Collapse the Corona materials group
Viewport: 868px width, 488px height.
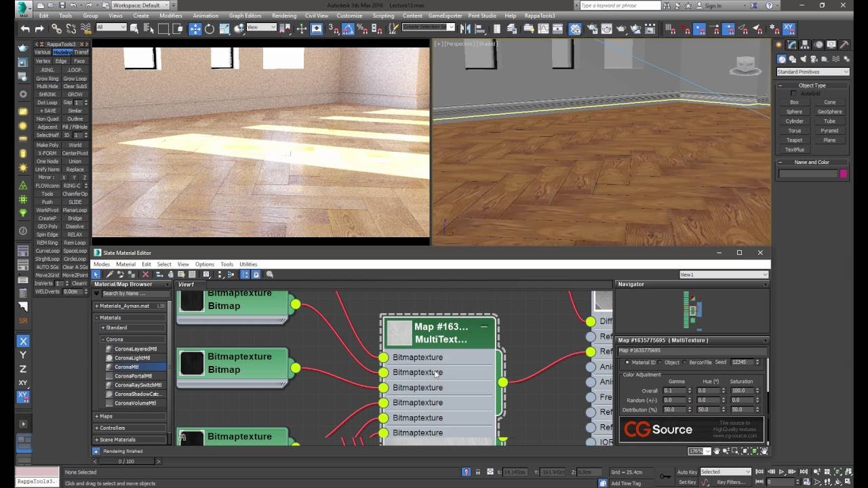tap(132, 339)
